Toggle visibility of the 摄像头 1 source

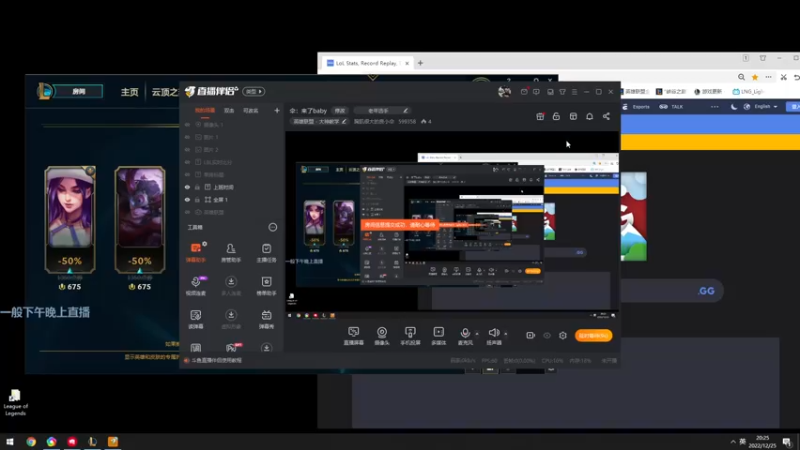coord(187,124)
